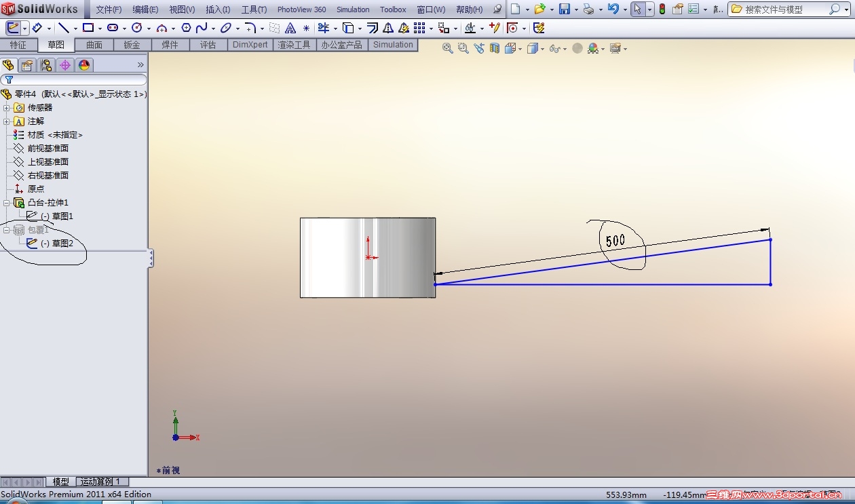The height and width of the screenshot is (504, 855).
Task: Select 材质 <未指定> tree item
Action: click(x=55, y=135)
